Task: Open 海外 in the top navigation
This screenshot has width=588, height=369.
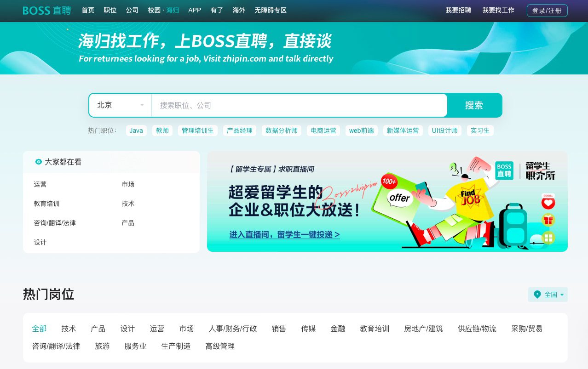Action: (239, 10)
